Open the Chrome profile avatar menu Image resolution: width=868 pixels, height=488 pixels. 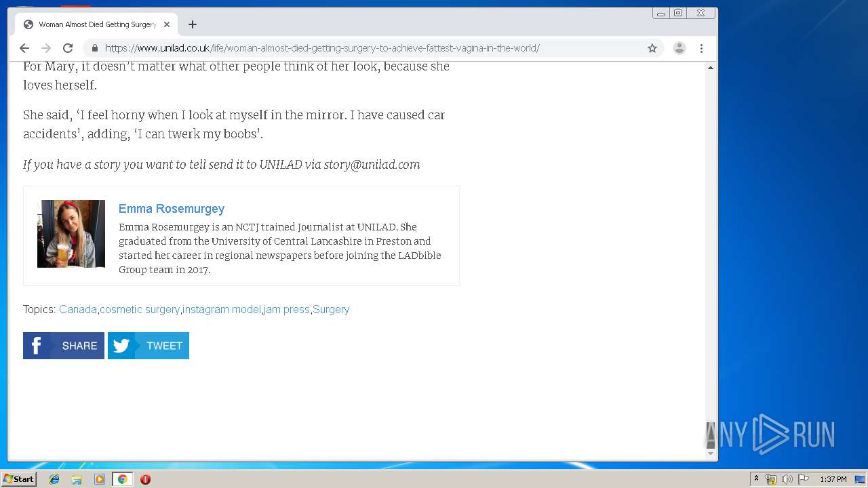coord(679,48)
